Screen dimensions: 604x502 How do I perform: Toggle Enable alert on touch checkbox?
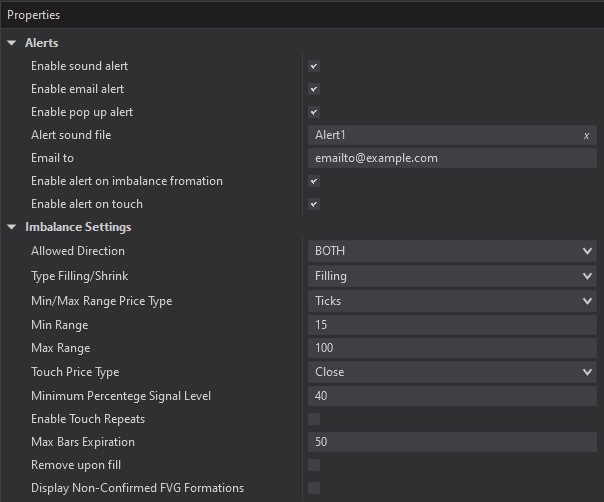tap(314, 204)
